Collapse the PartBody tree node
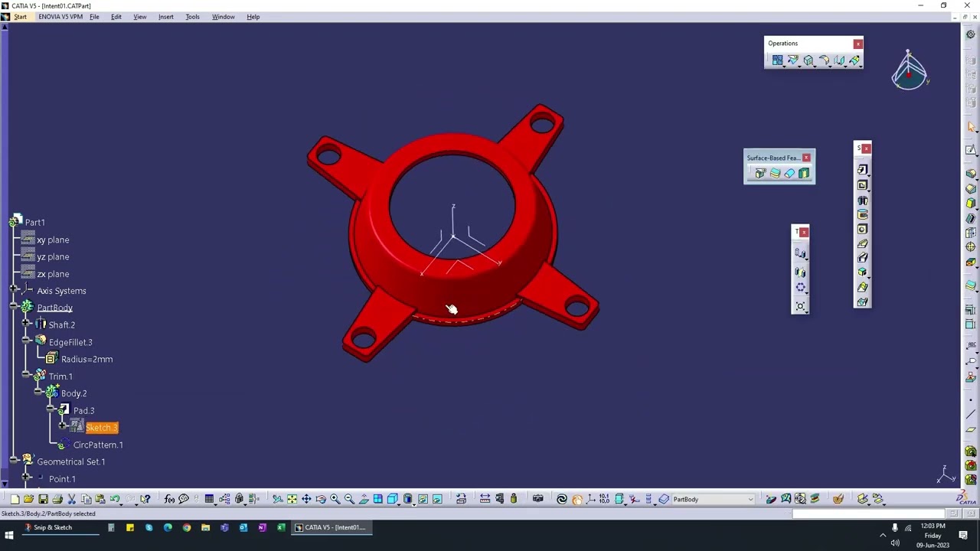The image size is (980, 551). (x=15, y=308)
